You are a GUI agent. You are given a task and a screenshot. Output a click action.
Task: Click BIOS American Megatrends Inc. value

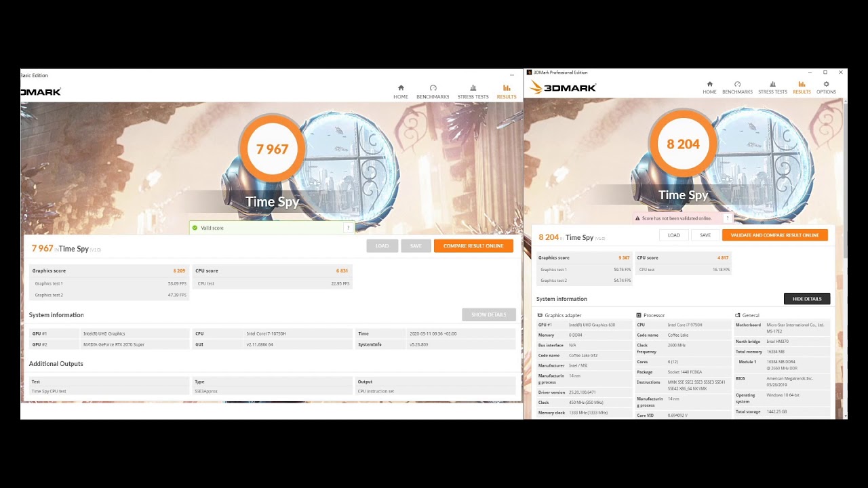tap(789, 382)
